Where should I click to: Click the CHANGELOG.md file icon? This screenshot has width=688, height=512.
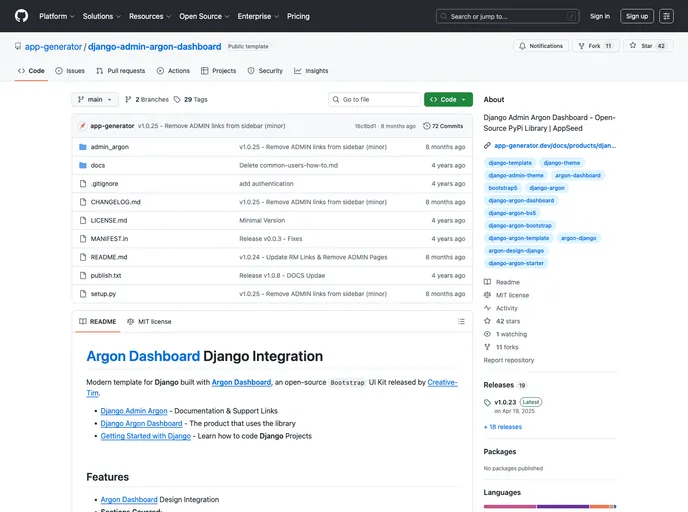[82, 202]
